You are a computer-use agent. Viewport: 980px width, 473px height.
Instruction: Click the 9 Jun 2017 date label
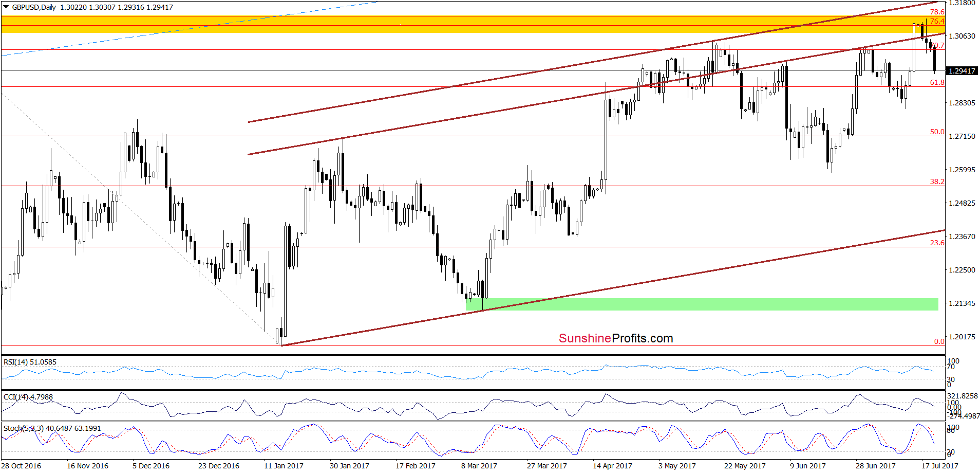pos(808,466)
